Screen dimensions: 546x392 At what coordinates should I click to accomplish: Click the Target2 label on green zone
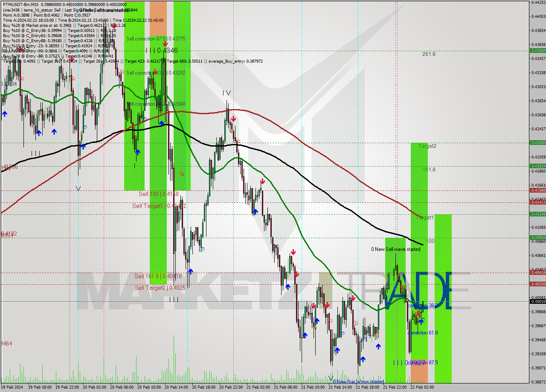(x=427, y=146)
